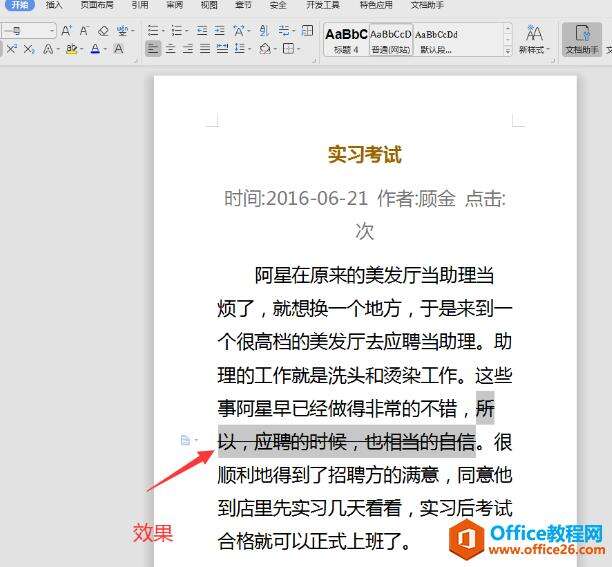This screenshot has width=612, height=567.
Task: Toggle justify alignment
Action: (205, 49)
